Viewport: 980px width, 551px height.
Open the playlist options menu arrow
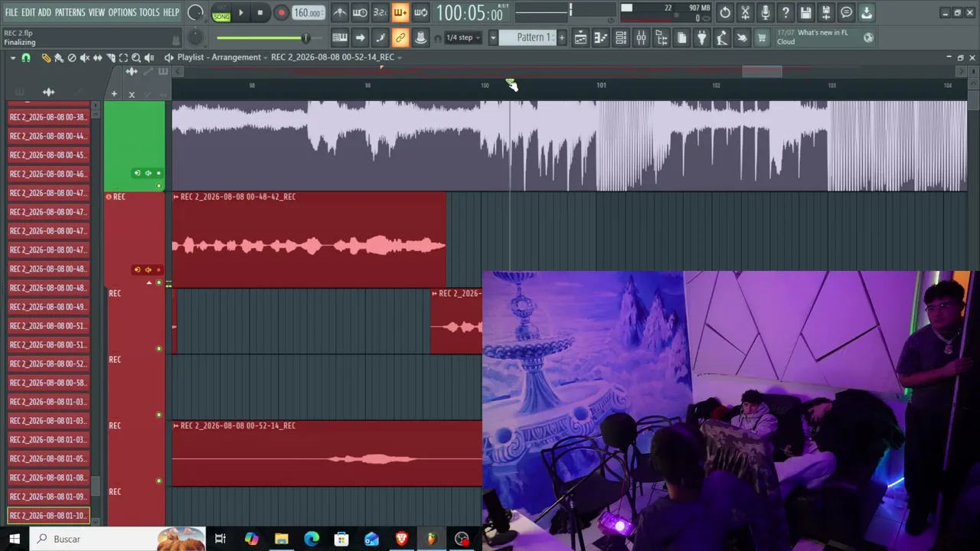point(12,57)
